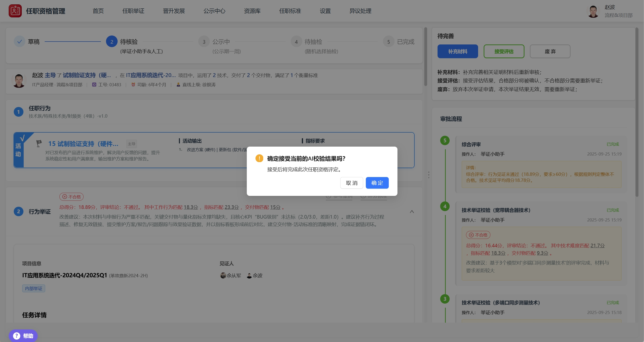Viewport: 644px width, 342px height.
Task: Navigate to 任职标准 in the top menu
Action: tap(290, 11)
